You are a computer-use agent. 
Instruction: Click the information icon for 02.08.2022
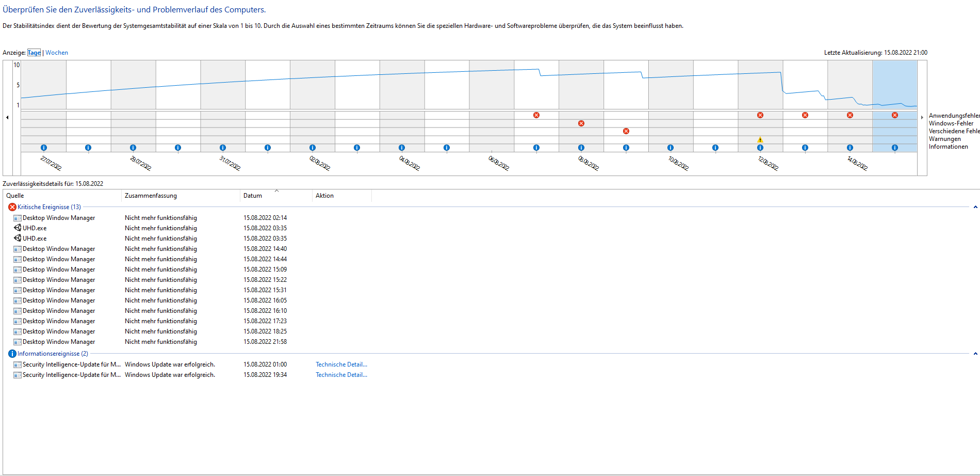click(313, 148)
